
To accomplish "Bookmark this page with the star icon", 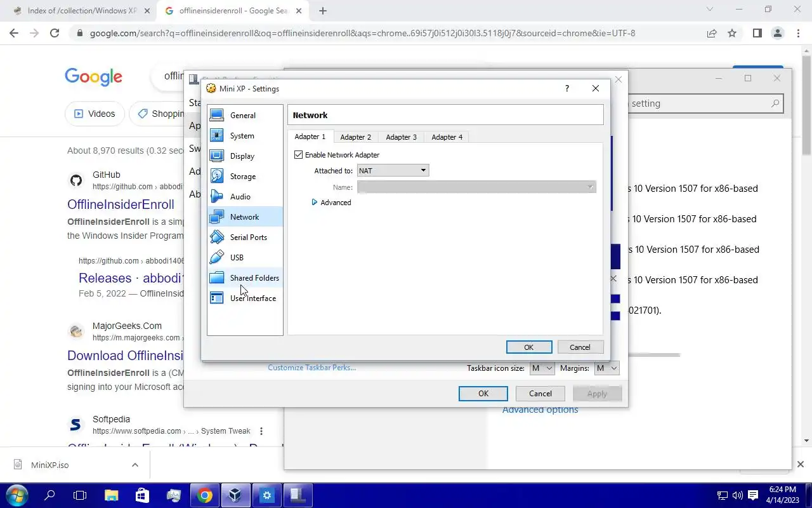I will pyautogui.click(x=732, y=33).
